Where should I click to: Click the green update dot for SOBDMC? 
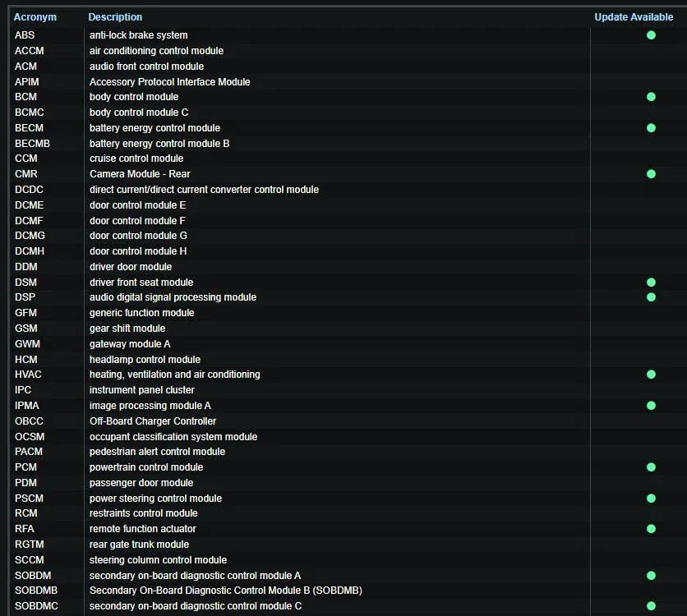(x=651, y=606)
